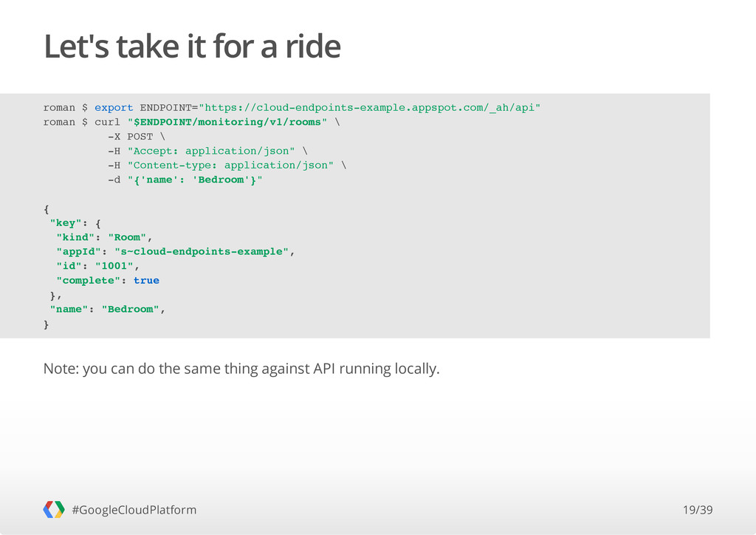This screenshot has height=535, width=756.
Task: Click the note about API running locally
Action: 241,369
